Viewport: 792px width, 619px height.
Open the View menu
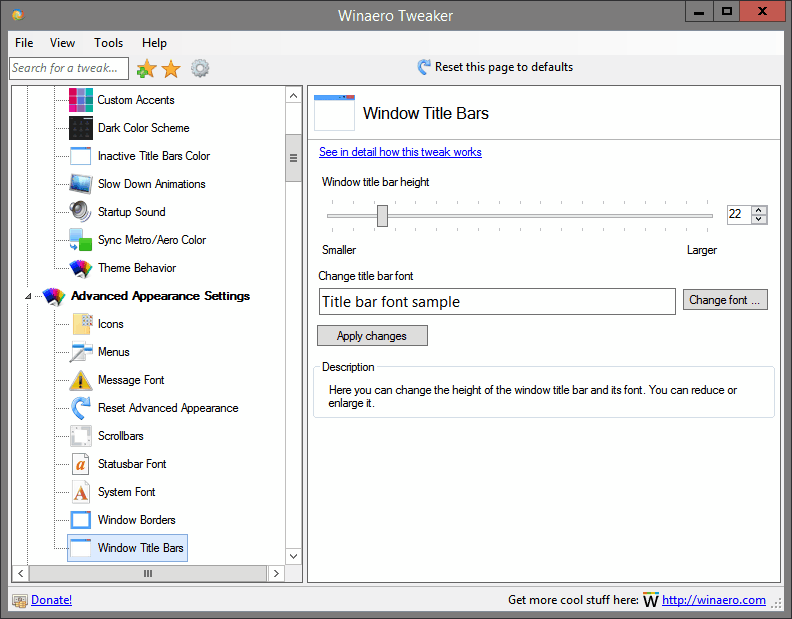[x=62, y=43]
